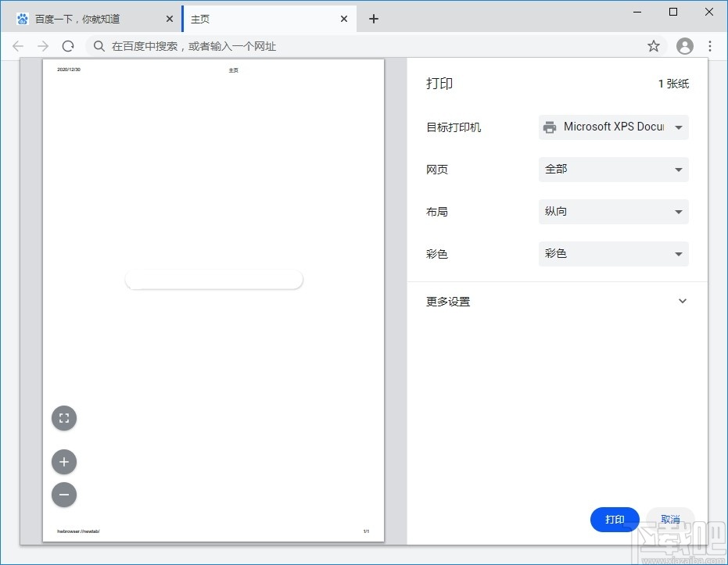The width and height of the screenshot is (728, 565).
Task: Open a new tab with the plus button
Action: pyautogui.click(x=373, y=18)
